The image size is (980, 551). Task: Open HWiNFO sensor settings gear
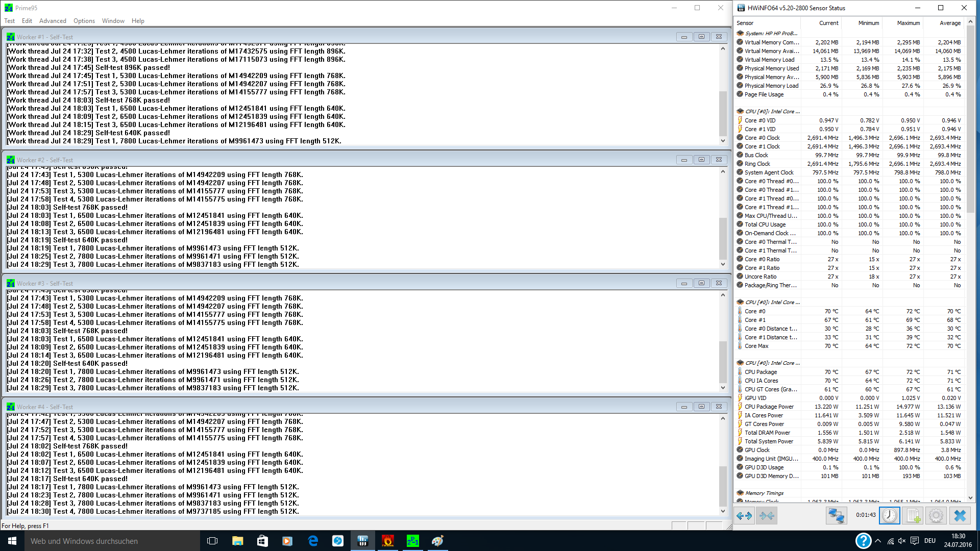point(936,516)
